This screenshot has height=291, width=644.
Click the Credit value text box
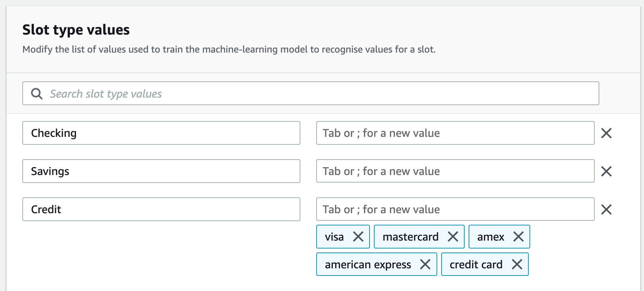click(x=161, y=210)
